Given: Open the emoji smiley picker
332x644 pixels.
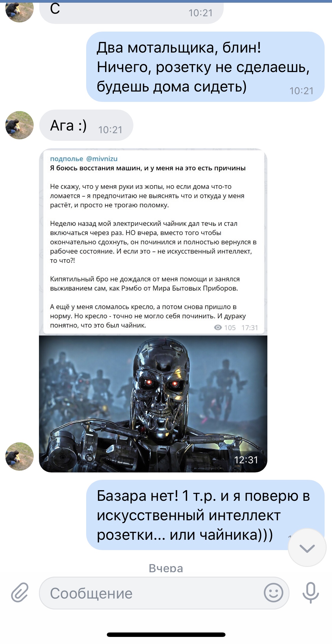Looking at the screenshot, I should coord(273,592).
